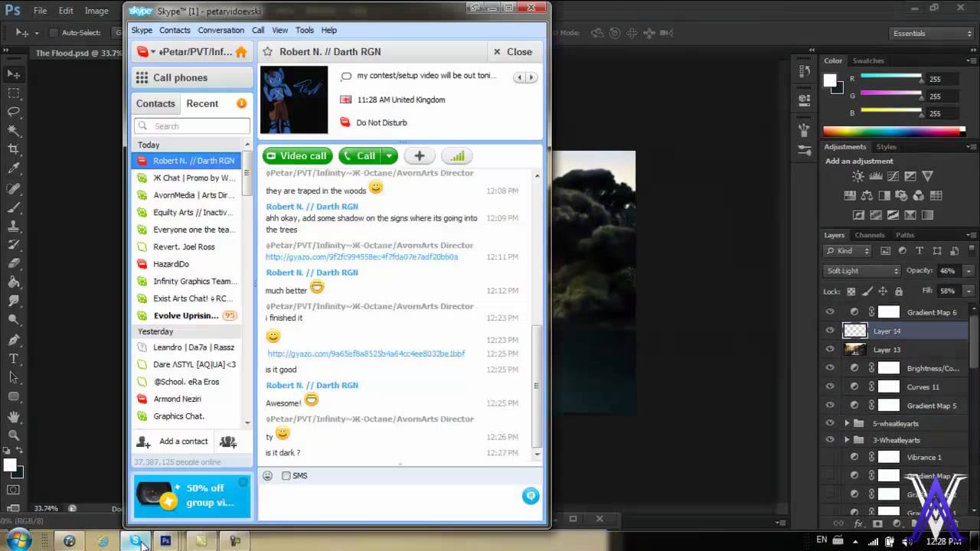The height and width of the screenshot is (551, 980).
Task: Open Skype signal quality info
Action: tap(457, 156)
